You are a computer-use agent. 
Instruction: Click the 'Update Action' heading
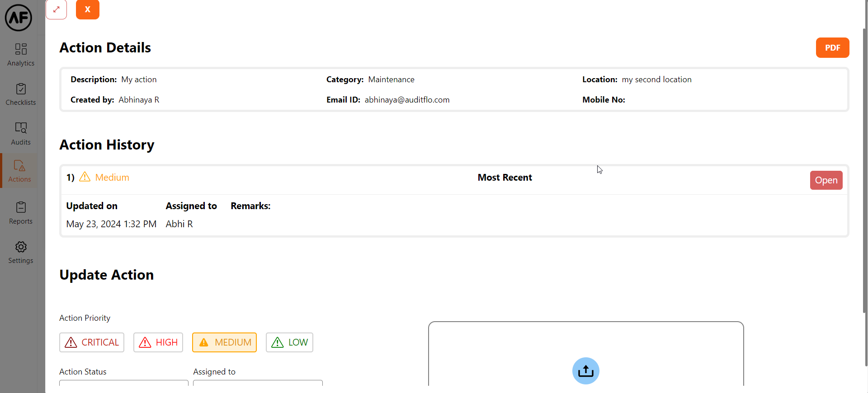[x=107, y=275]
